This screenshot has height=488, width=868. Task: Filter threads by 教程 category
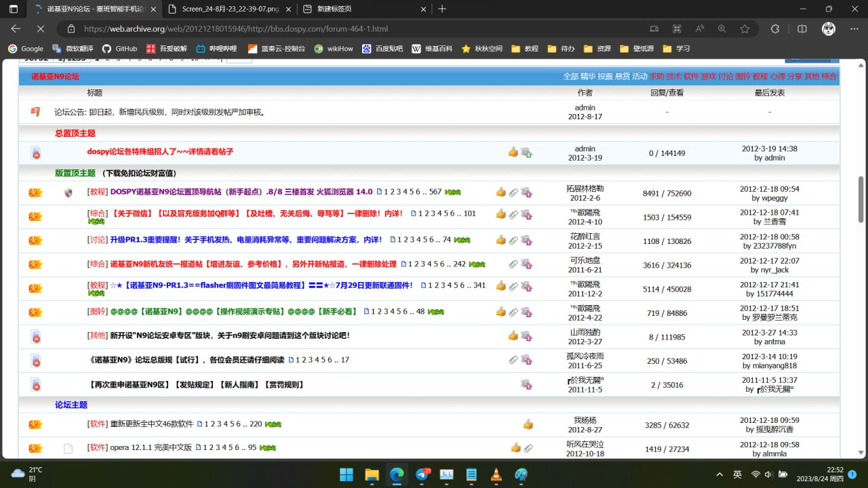click(760, 77)
